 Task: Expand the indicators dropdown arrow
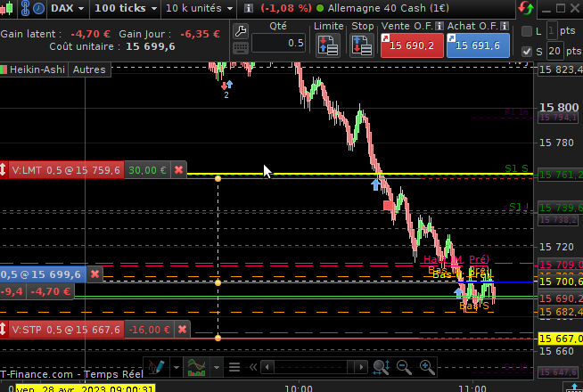[216, 367]
